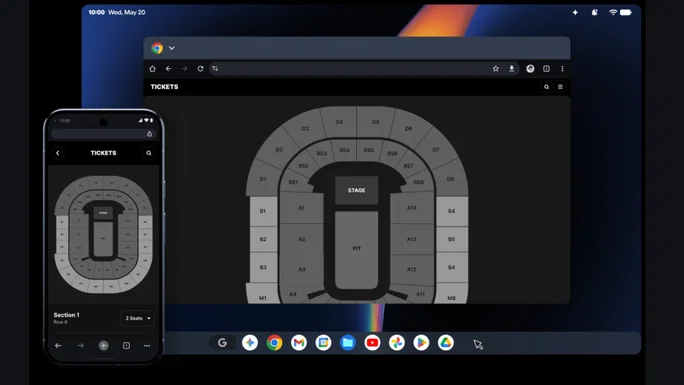Launch Chrome from the dock
This screenshot has width=684, height=385.
274,343
